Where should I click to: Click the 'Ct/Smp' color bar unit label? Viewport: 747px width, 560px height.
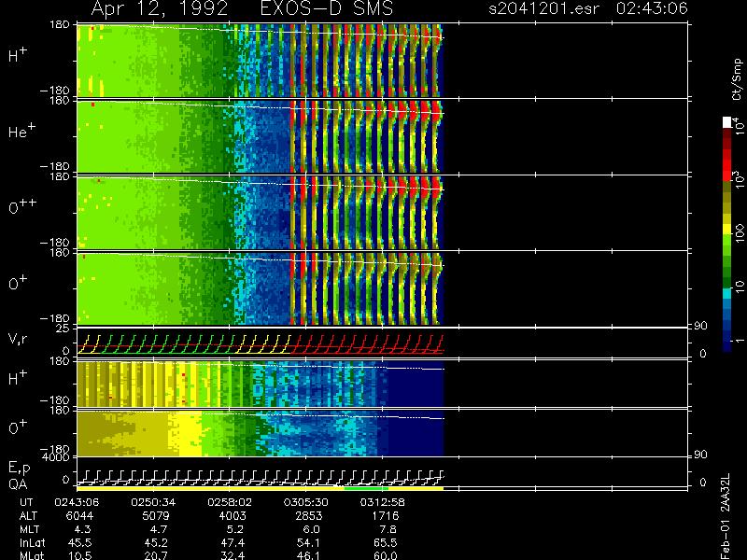click(x=737, y=79)
